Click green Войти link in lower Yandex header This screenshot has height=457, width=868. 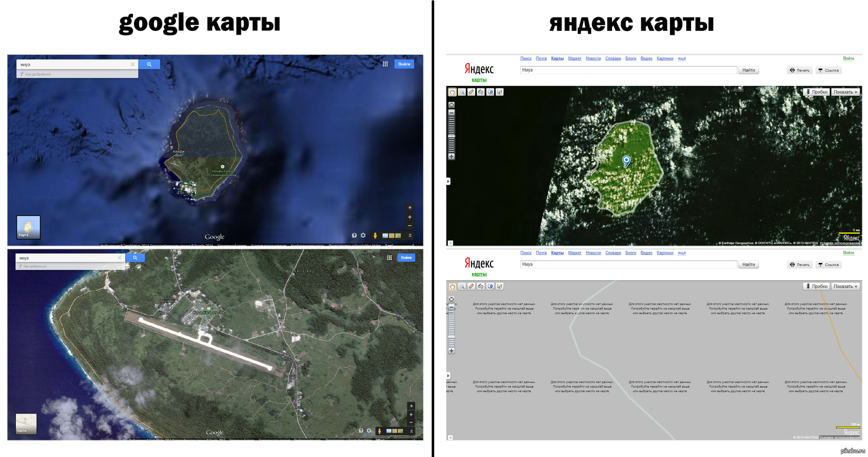coord(848,253)
